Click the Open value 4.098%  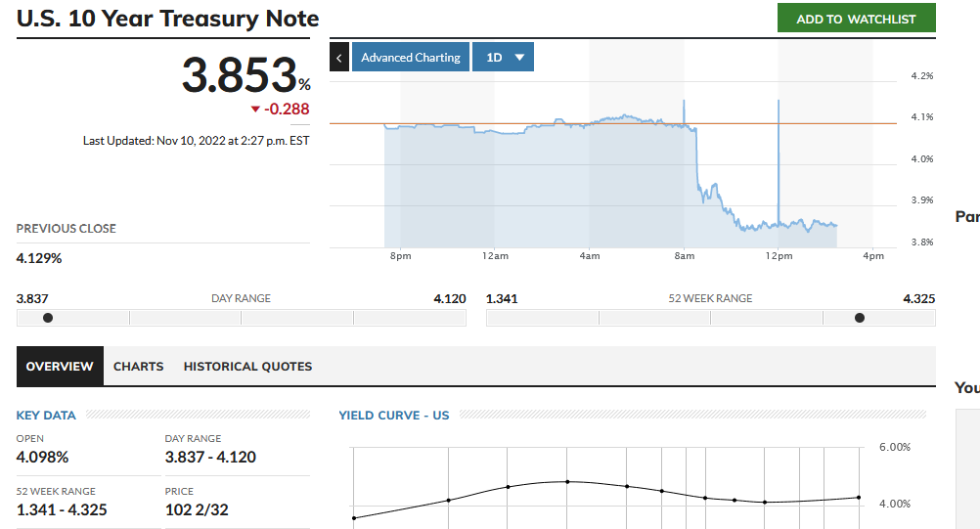(42, 458)
